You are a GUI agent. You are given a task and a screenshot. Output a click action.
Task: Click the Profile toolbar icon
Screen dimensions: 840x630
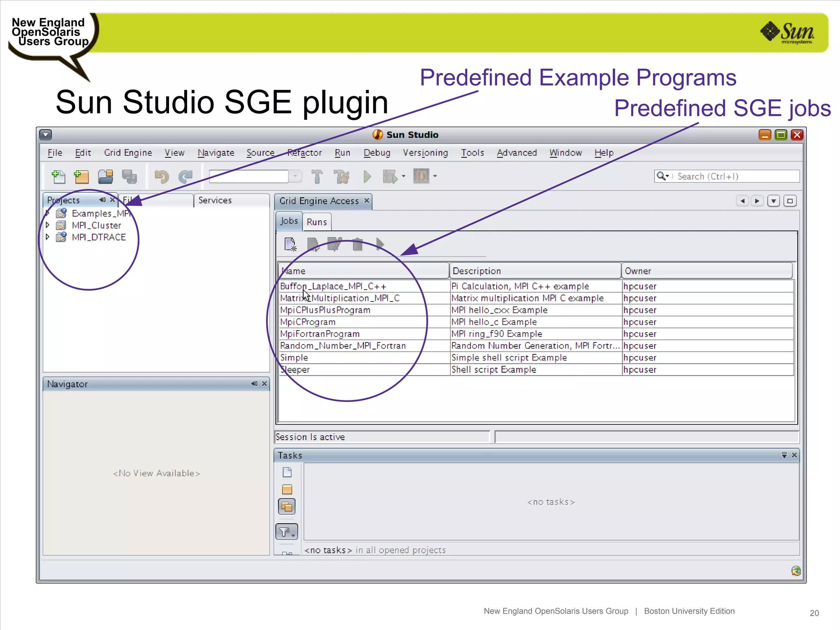421,176
